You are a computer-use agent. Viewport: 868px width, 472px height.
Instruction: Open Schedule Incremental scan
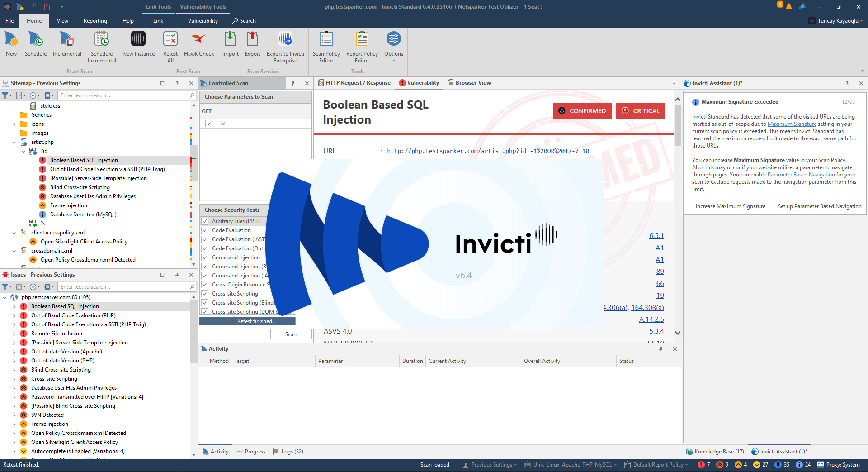tap(102, 47)
